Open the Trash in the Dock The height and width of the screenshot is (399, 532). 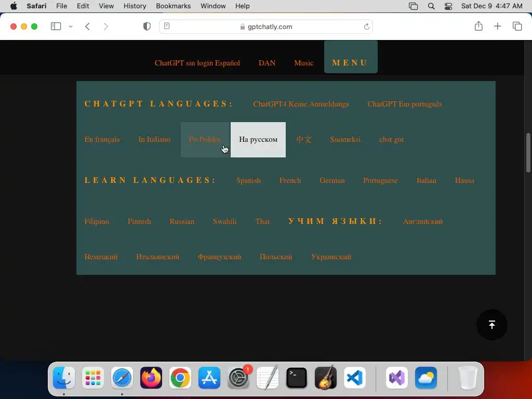[x=468, y=378]
